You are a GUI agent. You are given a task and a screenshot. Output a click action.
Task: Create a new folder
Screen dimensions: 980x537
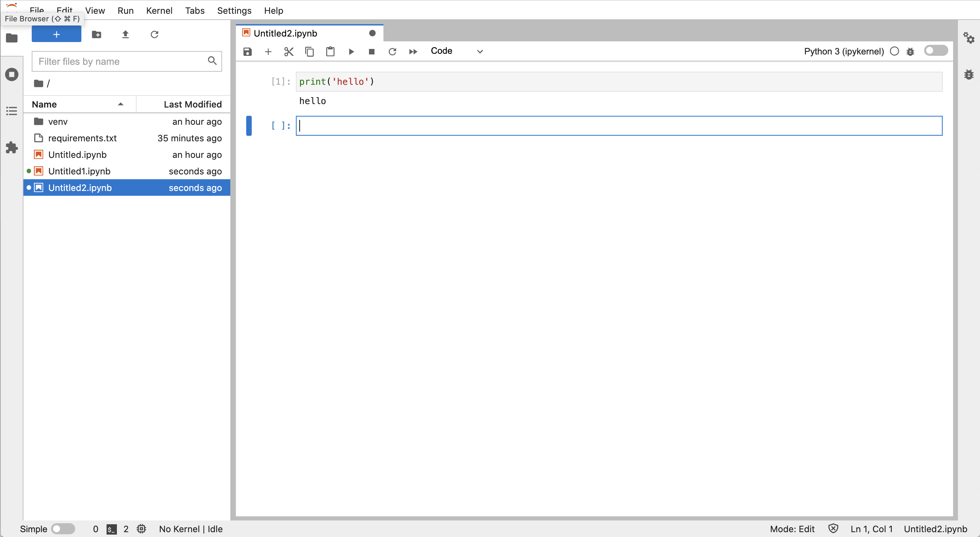click(x=97, y=34)
